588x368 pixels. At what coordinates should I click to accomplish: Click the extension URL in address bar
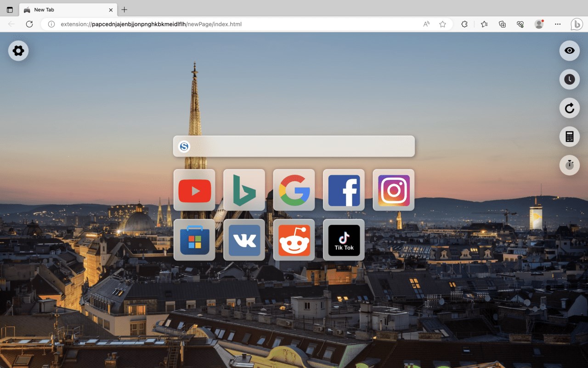pyautogui.click(x=151, y=24)
